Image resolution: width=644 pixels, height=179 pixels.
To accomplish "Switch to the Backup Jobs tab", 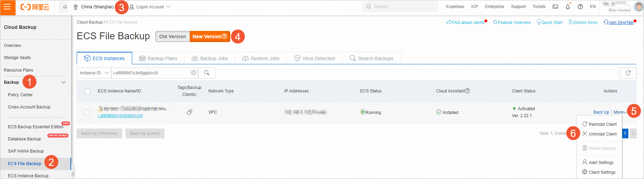I will pyautogui.click(x=210, y=58).
